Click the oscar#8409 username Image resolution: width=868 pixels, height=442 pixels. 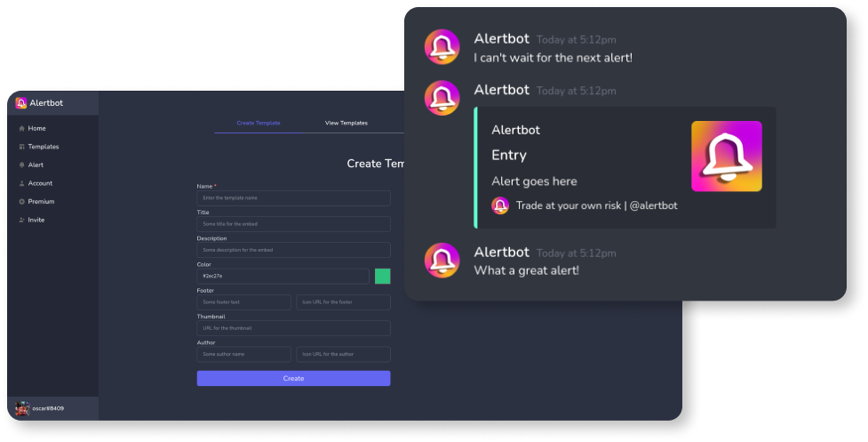48,409
